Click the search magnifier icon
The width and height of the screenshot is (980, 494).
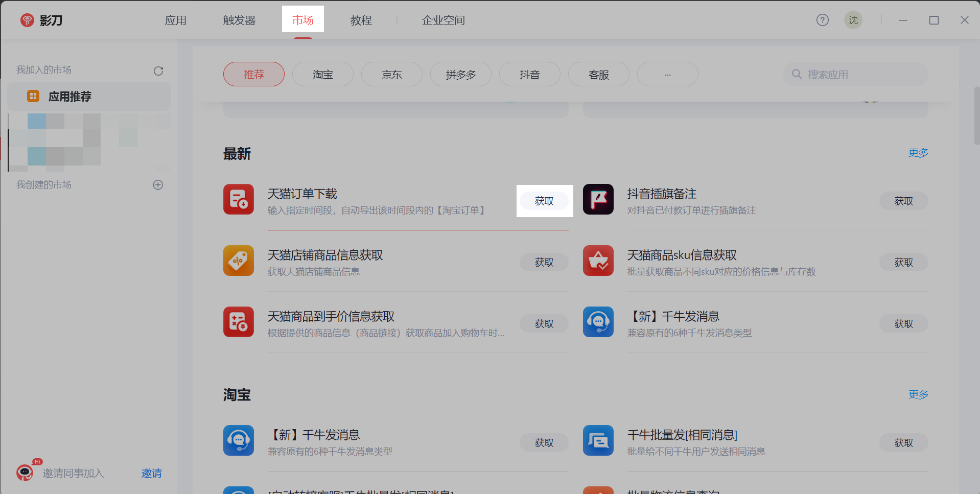tap(797, 74)
